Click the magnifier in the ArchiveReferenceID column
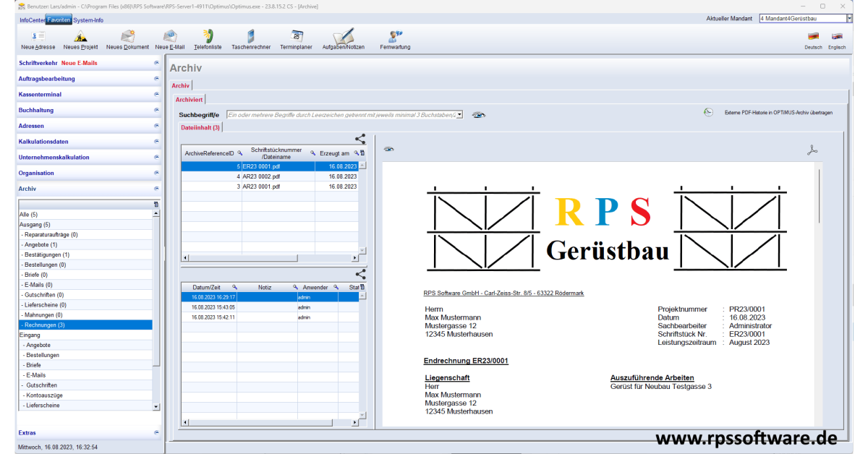 coord(239,153)
